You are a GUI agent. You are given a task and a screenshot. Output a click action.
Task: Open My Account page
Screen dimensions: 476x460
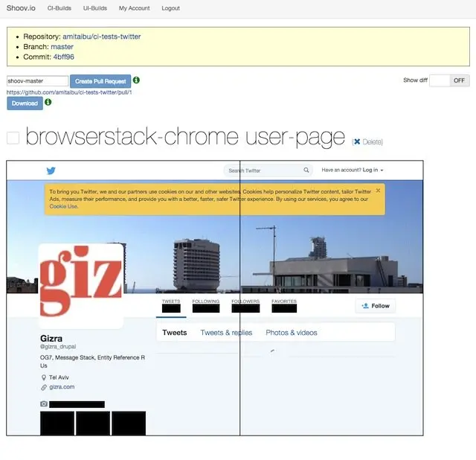[134, 8]
